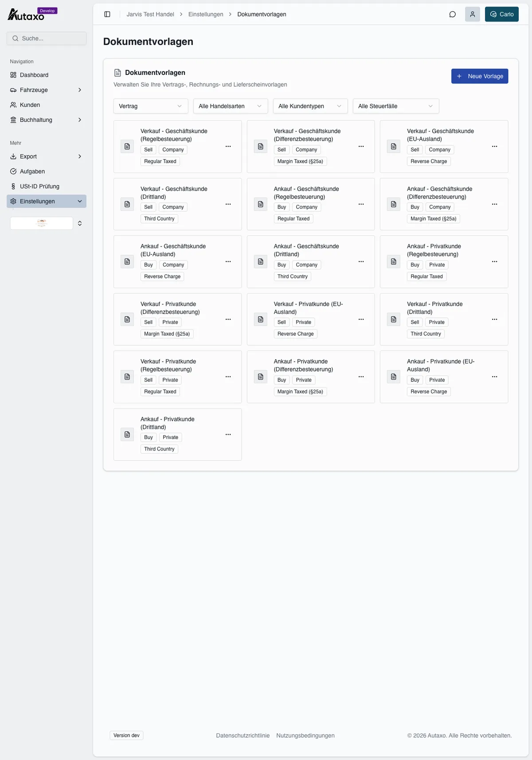
Task: Open the Alle Handelsarten filter dropdown
Action: [231, 106]
